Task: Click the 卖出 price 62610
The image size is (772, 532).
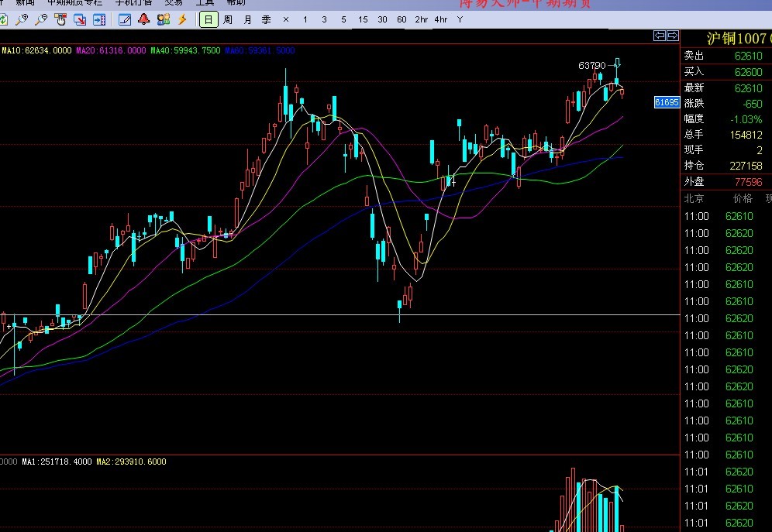Action: pyautogui.click(x=749, y=56)
